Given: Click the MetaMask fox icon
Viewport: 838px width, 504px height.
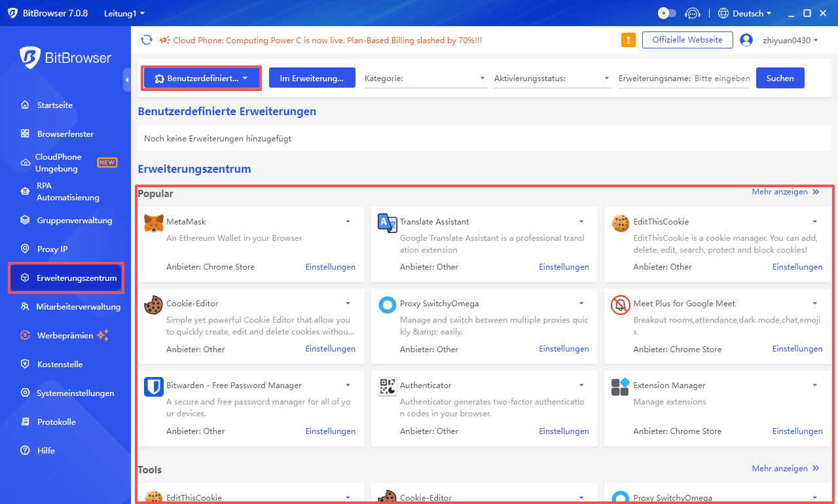Looking at the screenshot, I should click(153, 223).
